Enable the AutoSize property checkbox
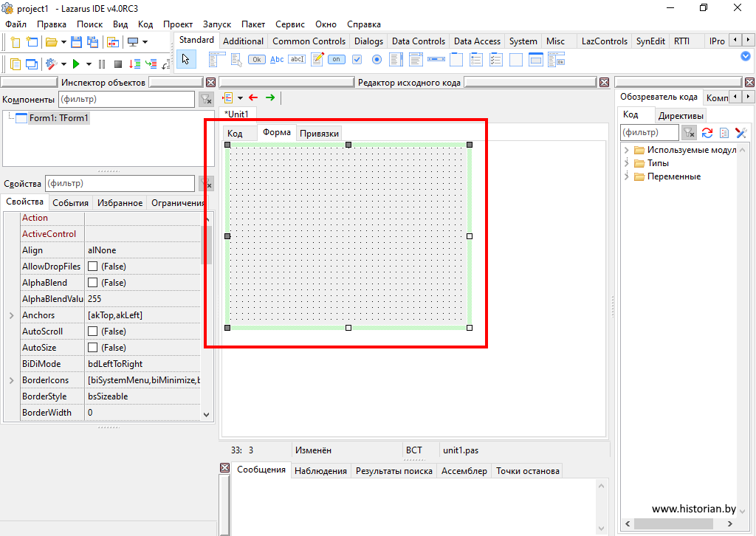This screenshot has width=756, height=536. click(x=93, y=348)
